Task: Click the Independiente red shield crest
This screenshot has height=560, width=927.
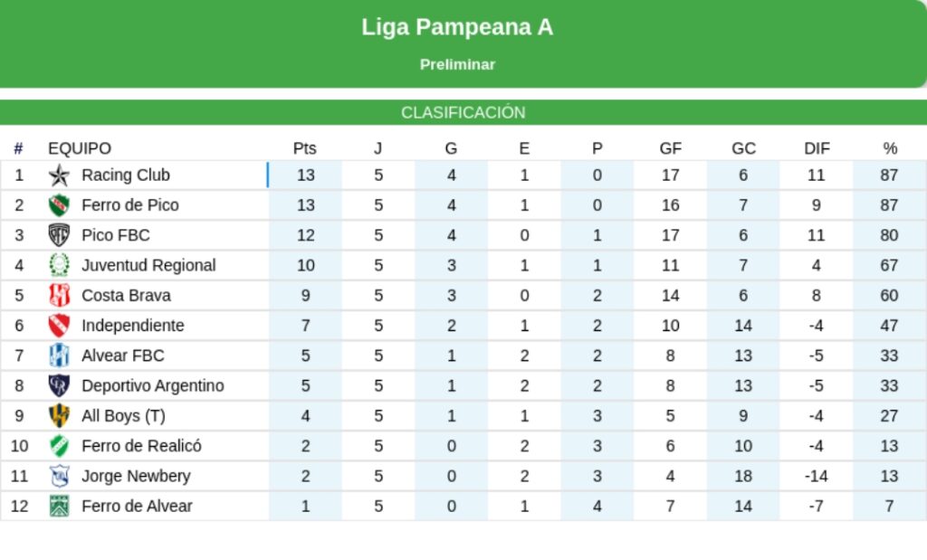Action: [x=59, y=326]
